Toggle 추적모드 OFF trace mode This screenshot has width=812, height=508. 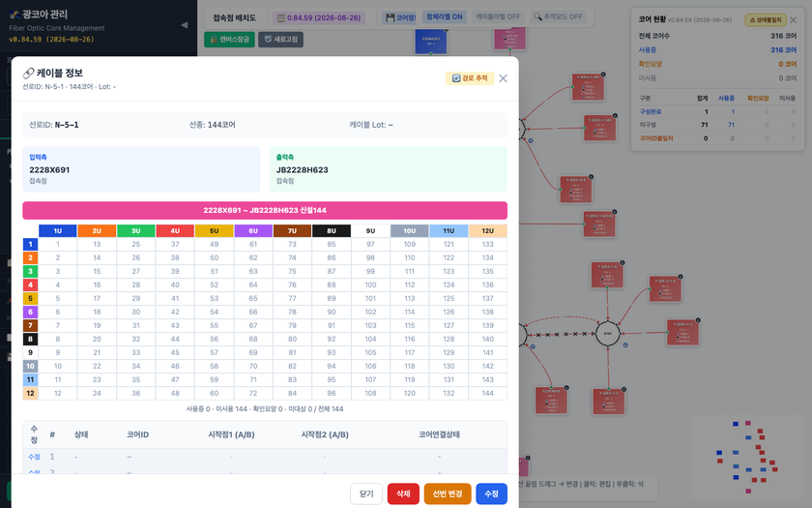pyautogui.click(x=558, y=17)
